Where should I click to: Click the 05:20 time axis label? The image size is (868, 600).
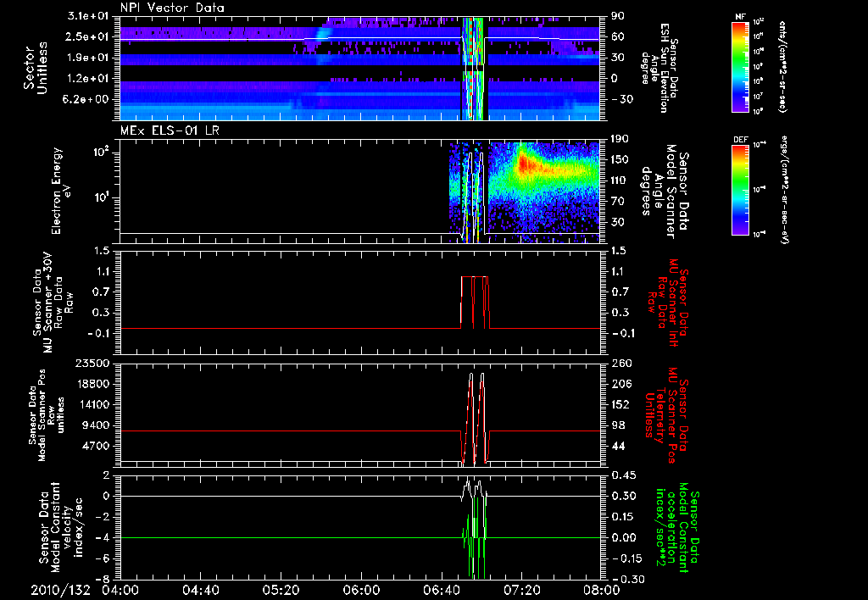point(281,590)
